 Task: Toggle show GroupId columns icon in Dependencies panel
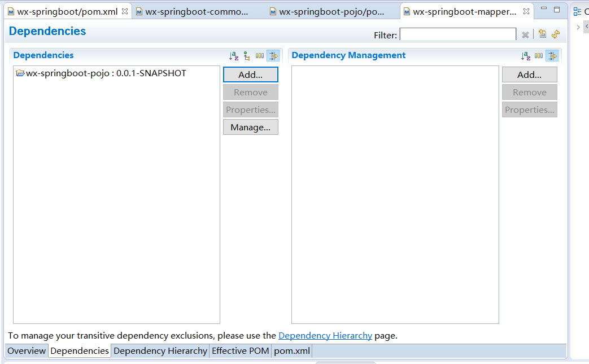tap(260, 56)
